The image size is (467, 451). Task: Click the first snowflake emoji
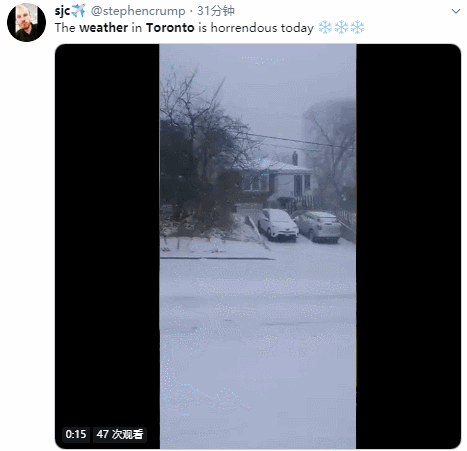(325, 27)
